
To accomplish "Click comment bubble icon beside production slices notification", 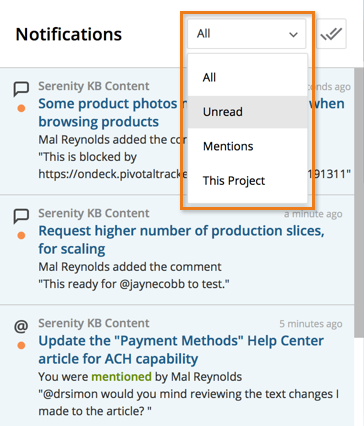I will [21, 216].
